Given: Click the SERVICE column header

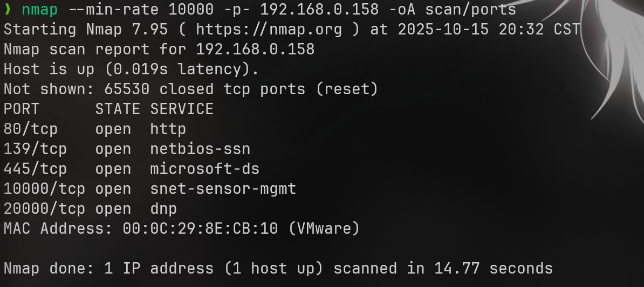Looking at the screenshot, I should 182,109.
